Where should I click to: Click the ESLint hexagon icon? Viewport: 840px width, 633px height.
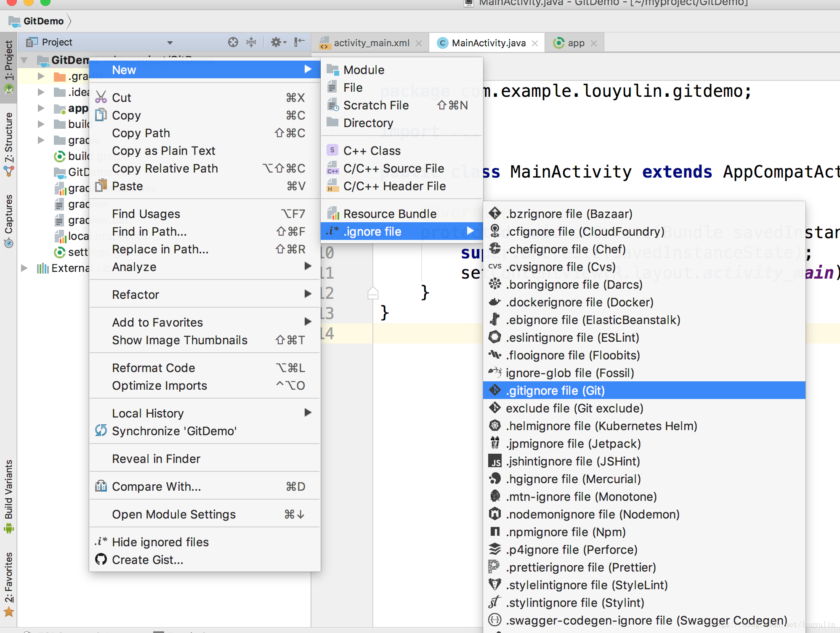pos(495,337)
